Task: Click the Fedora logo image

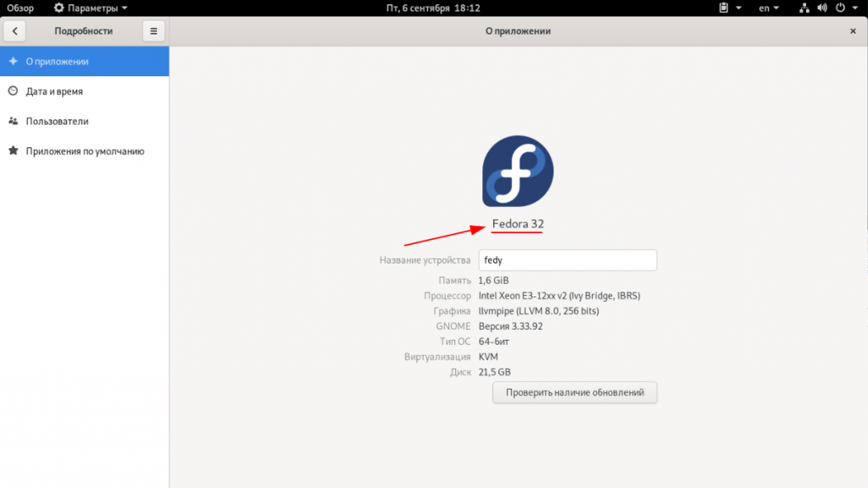Action: click(x=518, y=171)
